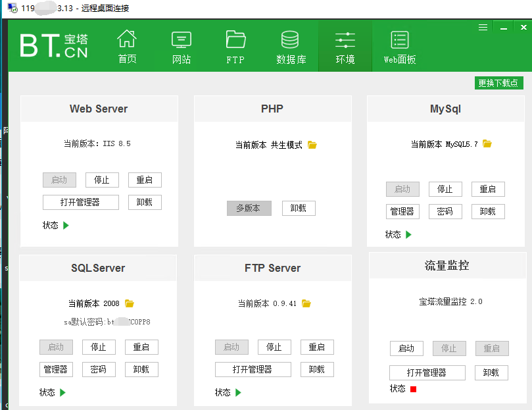Click PHP 多版本 button
Viewport: 532px width, 410px height.
click(249, 208)
